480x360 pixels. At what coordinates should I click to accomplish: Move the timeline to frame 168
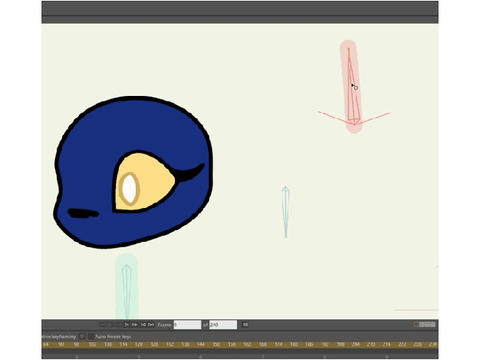263,344
